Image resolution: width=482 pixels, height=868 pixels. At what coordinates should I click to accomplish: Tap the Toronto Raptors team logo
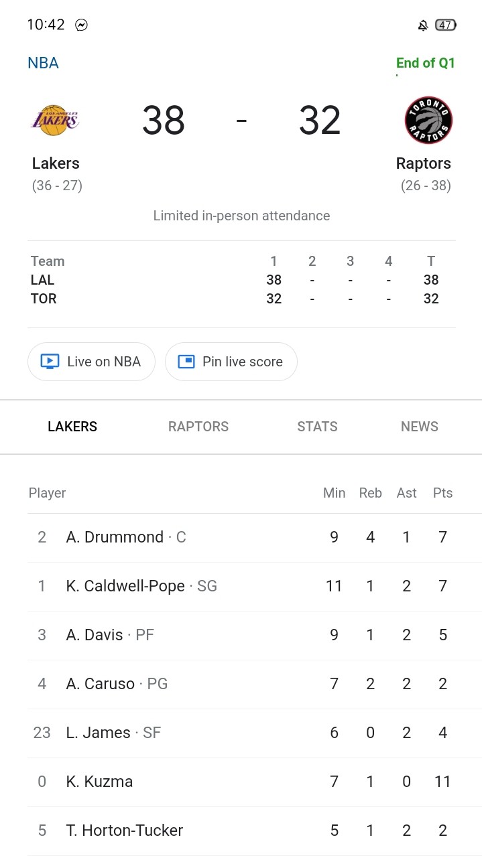point(428,121)
